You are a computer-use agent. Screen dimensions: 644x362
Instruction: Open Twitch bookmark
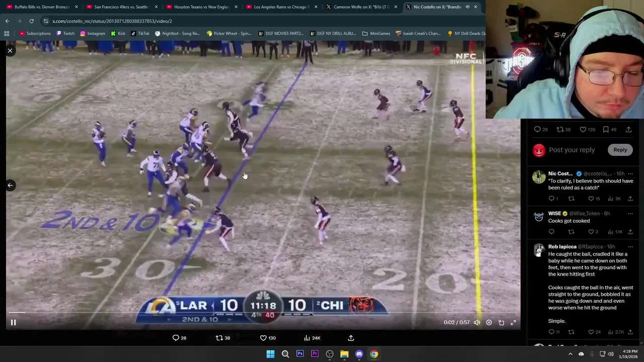point(65,34)
